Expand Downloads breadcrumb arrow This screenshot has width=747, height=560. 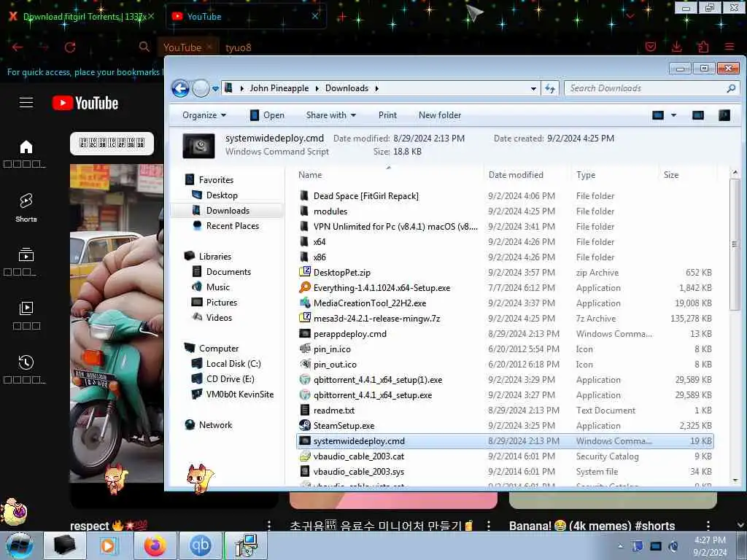point(377,88)
